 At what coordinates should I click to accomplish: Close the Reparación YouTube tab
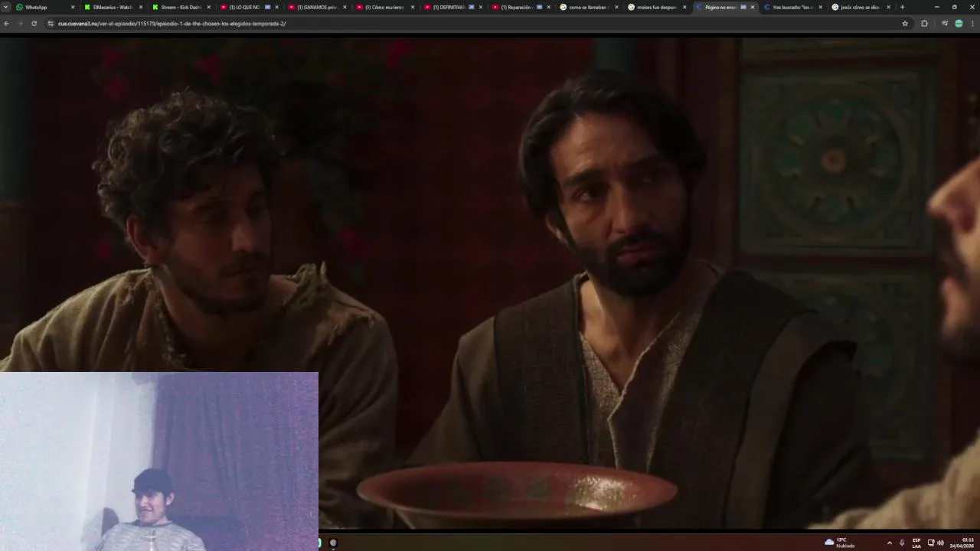548,7
